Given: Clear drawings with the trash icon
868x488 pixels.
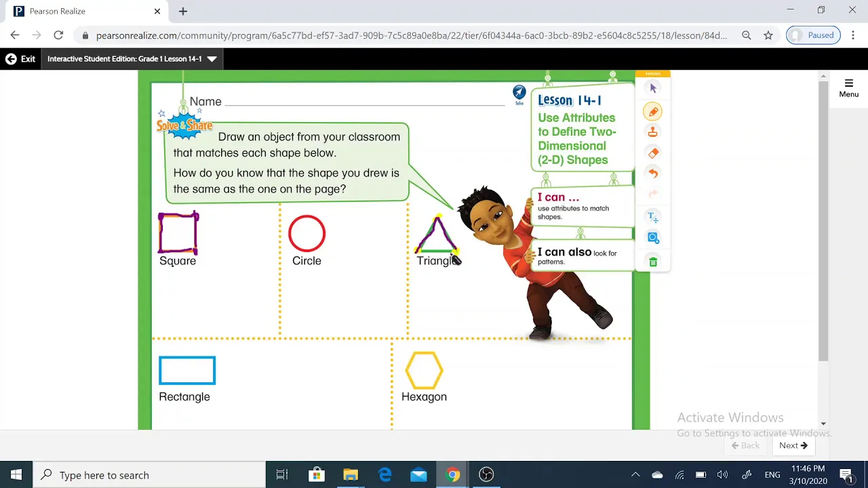Looking at the screenshot, I should click(x=653, y=262).
